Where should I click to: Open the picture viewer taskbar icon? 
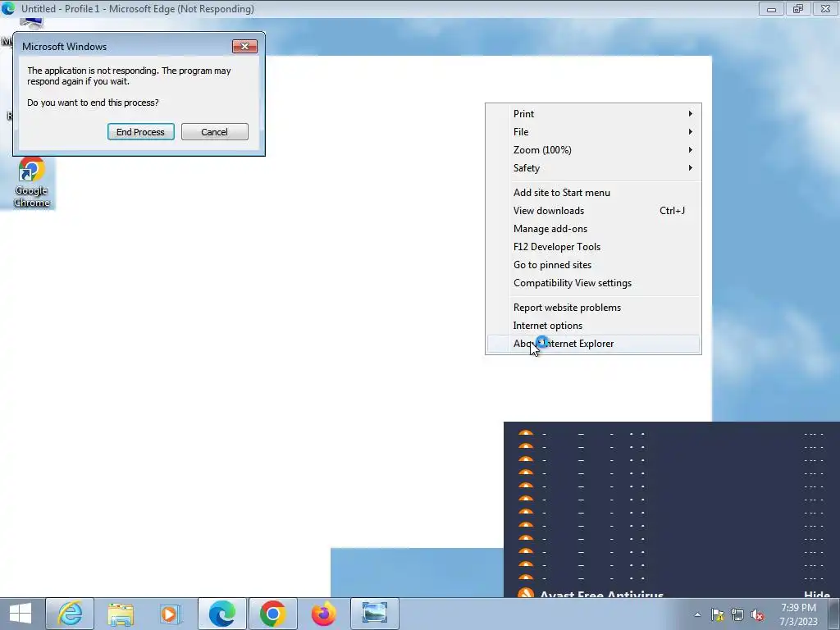(374, 614)
